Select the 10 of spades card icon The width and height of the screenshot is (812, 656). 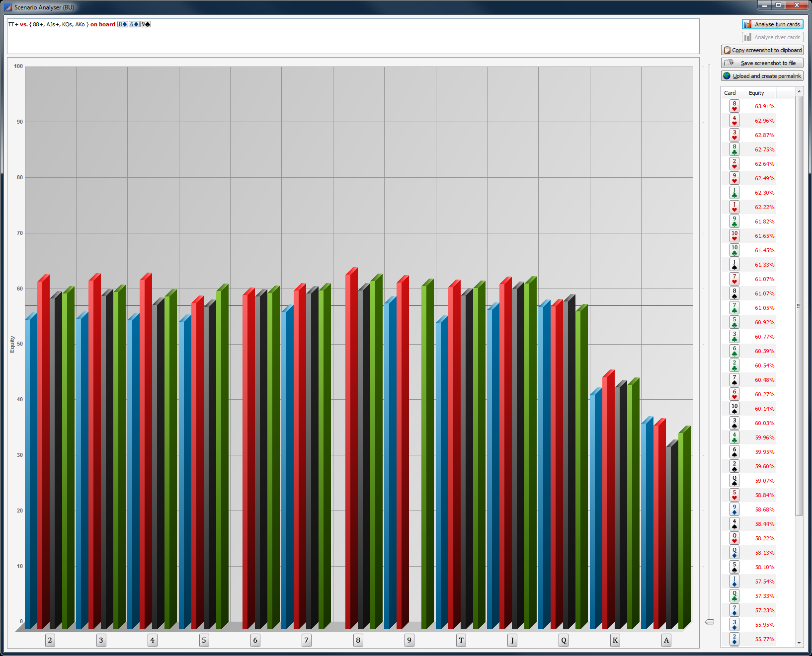pyautogui.click(x=734, y=409)
